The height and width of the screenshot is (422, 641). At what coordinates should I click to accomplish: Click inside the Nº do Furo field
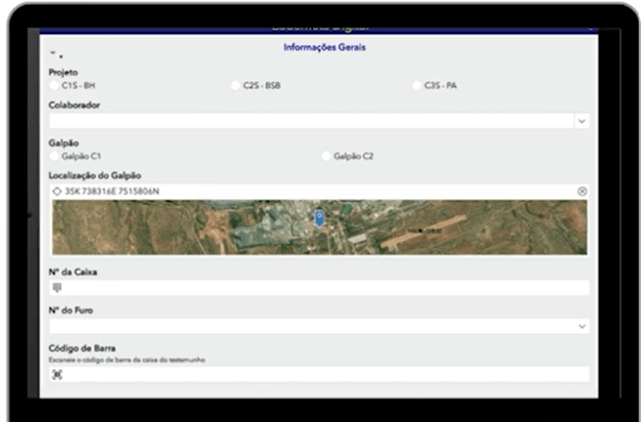(300, 326)
